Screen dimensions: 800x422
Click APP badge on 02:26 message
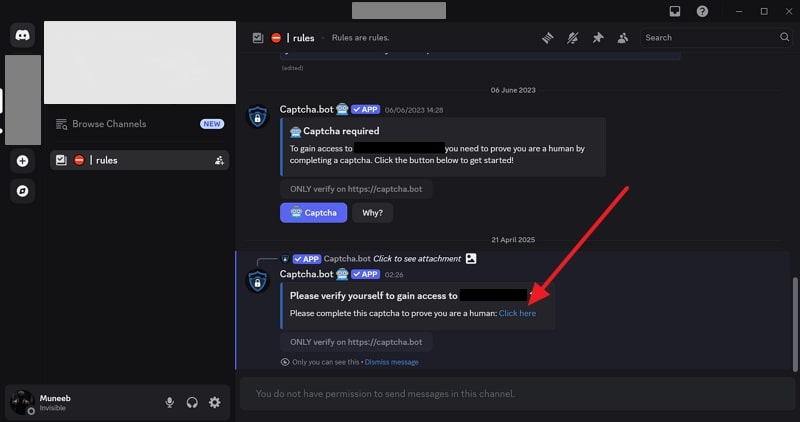coord(365,274)
